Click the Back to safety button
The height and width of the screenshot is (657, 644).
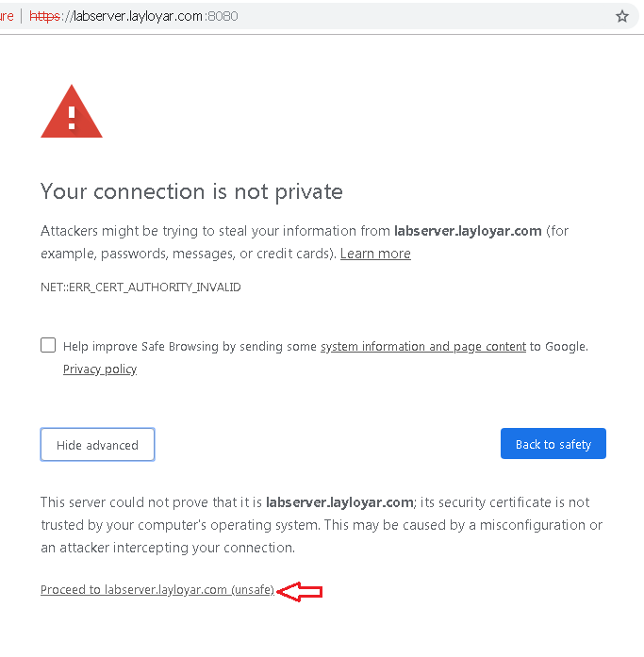(x=553, y=443)
